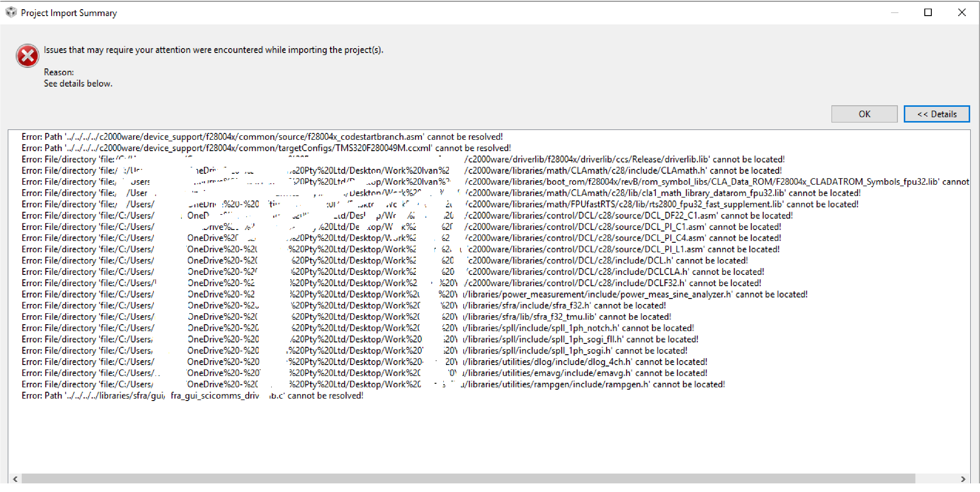Minimize the Project Import Summary window
Viewport: 980px width, 492px height.
click(895, 12)
